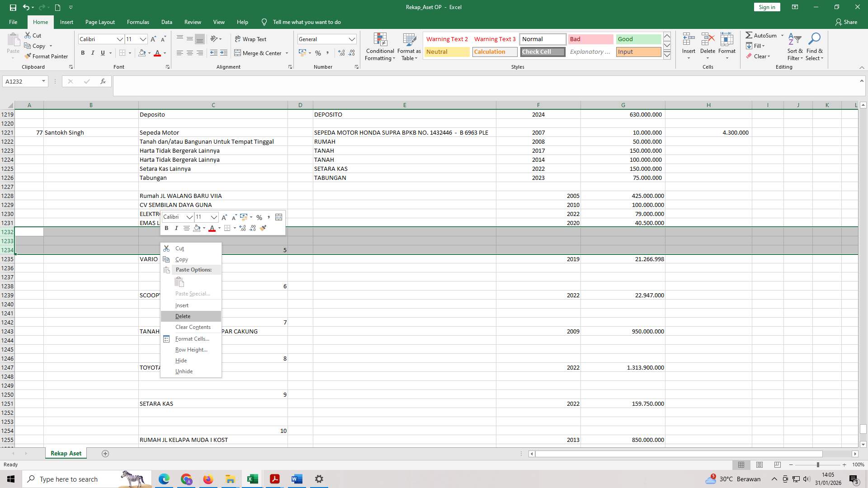Open Conditional Formatting options
Screen dimensions: 868x488
(380, 47)
